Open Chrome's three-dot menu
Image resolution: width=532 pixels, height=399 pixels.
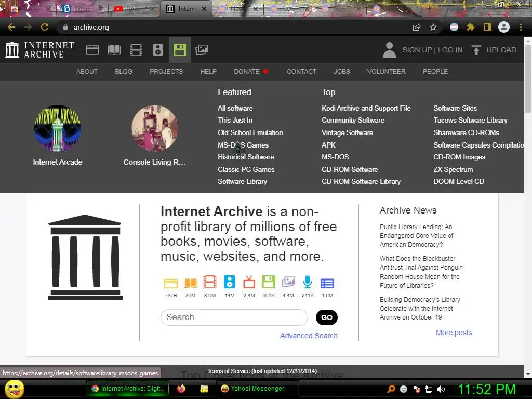pos(521,27)
